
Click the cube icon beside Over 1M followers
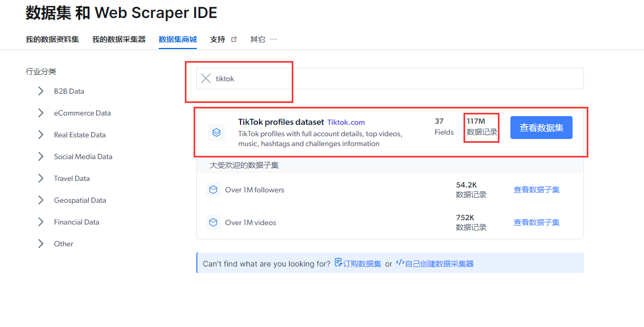coord(213,190)
